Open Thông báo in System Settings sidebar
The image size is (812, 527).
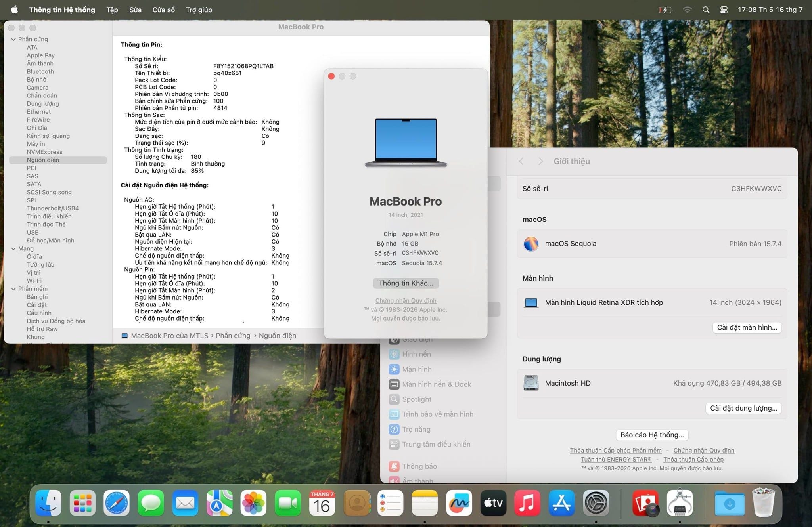click(x=413, y=466)
